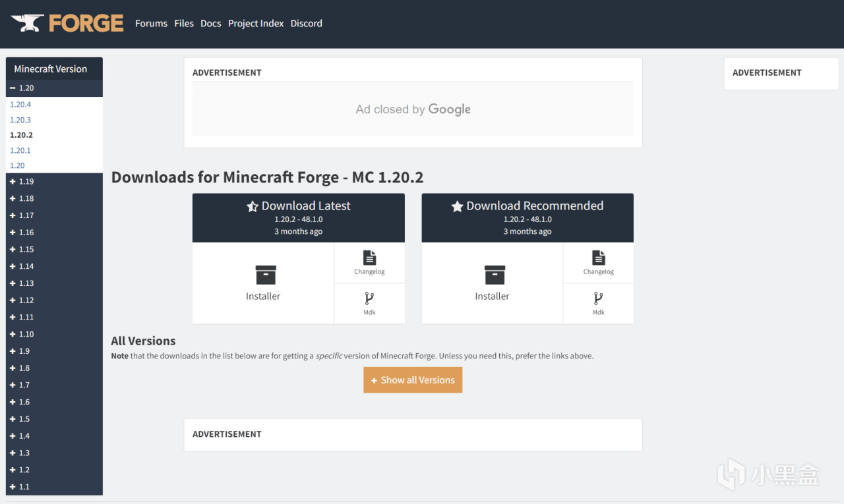Expand the 1.7 version group
This screenshot has height=504, width=844.
tap(54, 385)
